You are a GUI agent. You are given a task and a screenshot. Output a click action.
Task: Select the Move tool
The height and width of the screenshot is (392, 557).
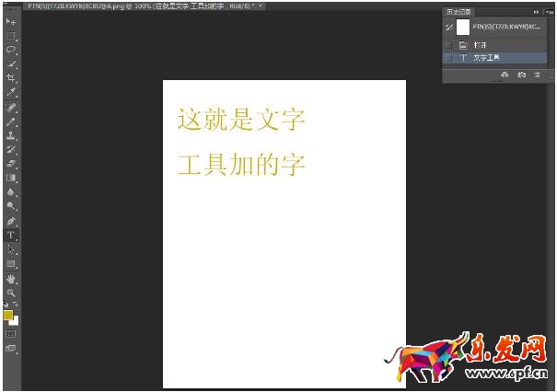(x=11, y=21)
